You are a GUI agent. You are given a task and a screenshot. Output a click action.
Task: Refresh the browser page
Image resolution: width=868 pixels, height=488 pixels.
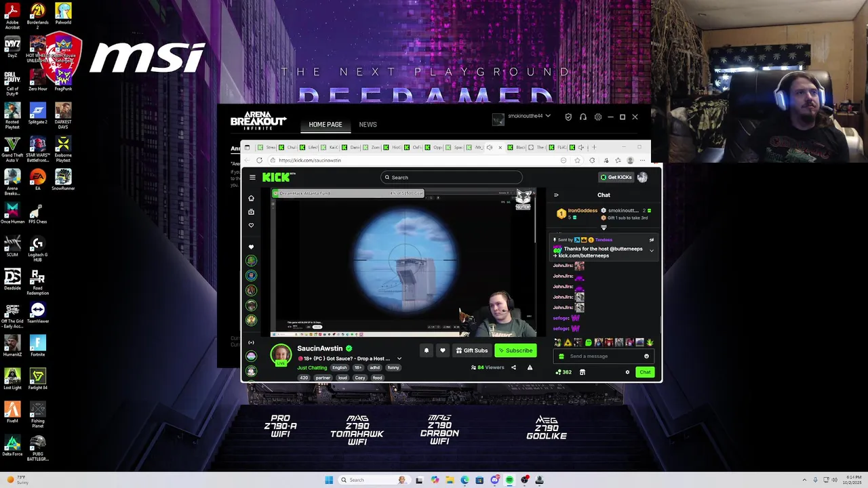click(x=259, y=161)
